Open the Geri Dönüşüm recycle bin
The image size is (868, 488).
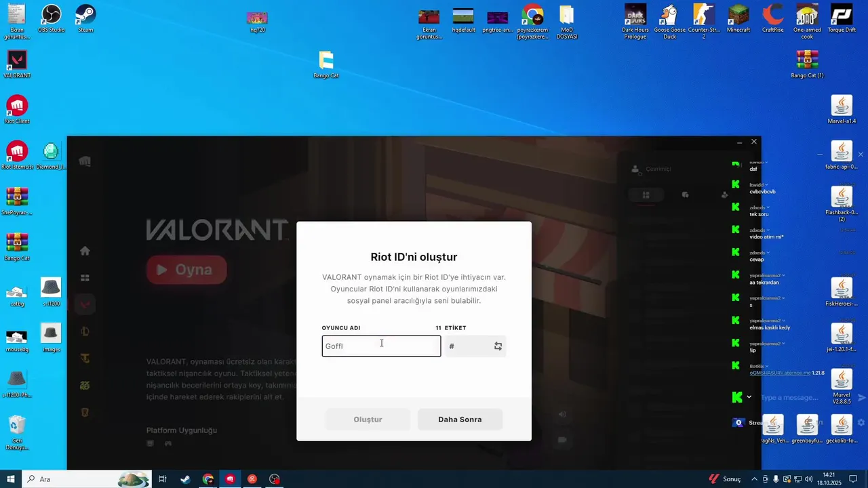tap(17, 434)
